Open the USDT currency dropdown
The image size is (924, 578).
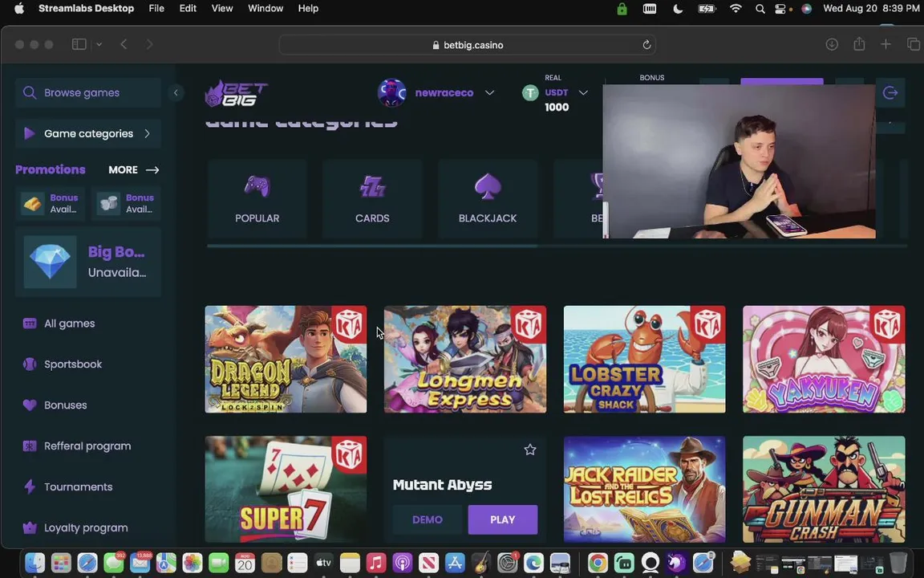(583, 92)
